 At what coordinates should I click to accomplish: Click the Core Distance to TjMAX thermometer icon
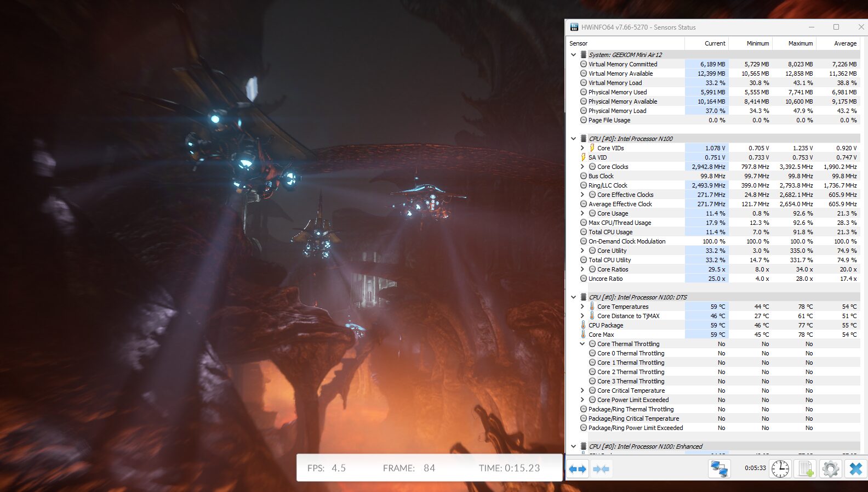592,316
